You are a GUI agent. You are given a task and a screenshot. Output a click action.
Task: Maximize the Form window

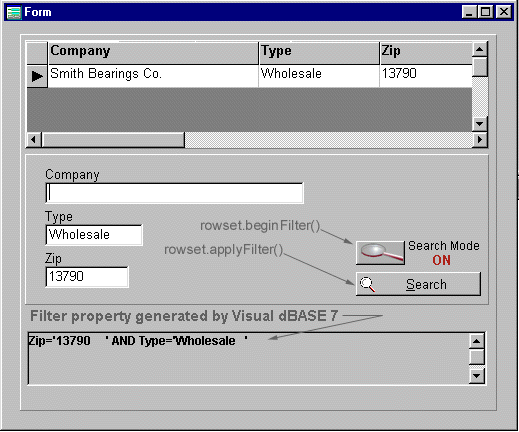[x=486, y=12]
